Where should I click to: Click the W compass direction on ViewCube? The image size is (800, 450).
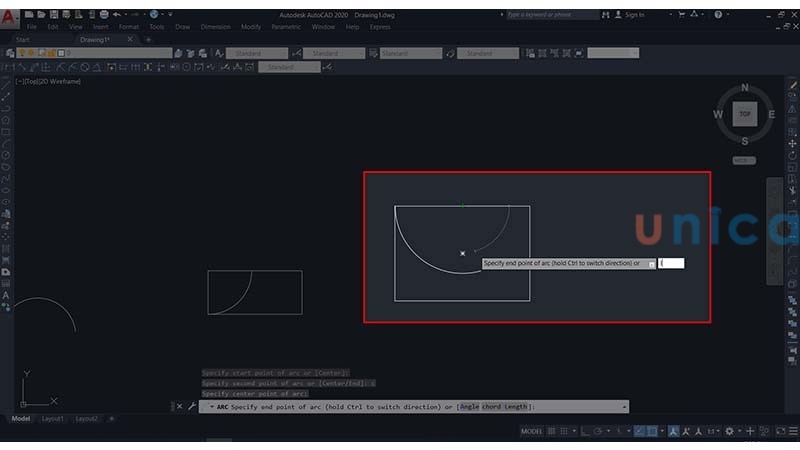tap(718, 114)
